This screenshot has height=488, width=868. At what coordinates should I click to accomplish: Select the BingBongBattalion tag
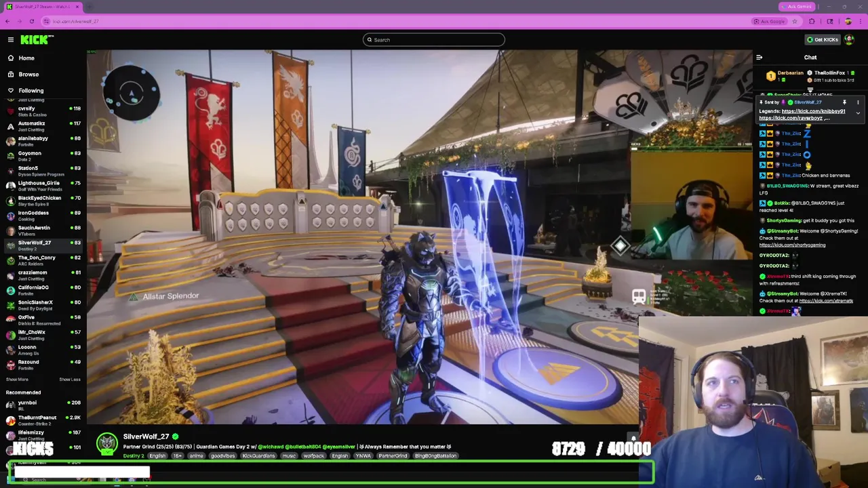tap(435, 456)
